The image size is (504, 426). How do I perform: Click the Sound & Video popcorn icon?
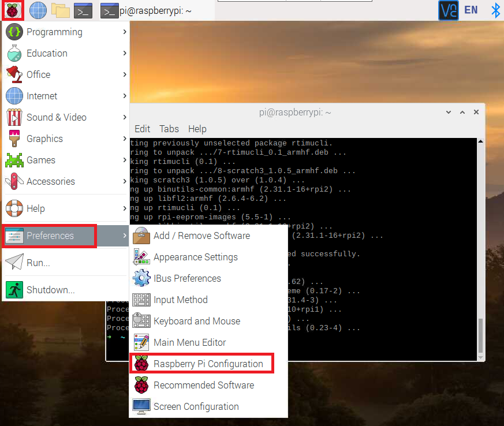[14, 117]
